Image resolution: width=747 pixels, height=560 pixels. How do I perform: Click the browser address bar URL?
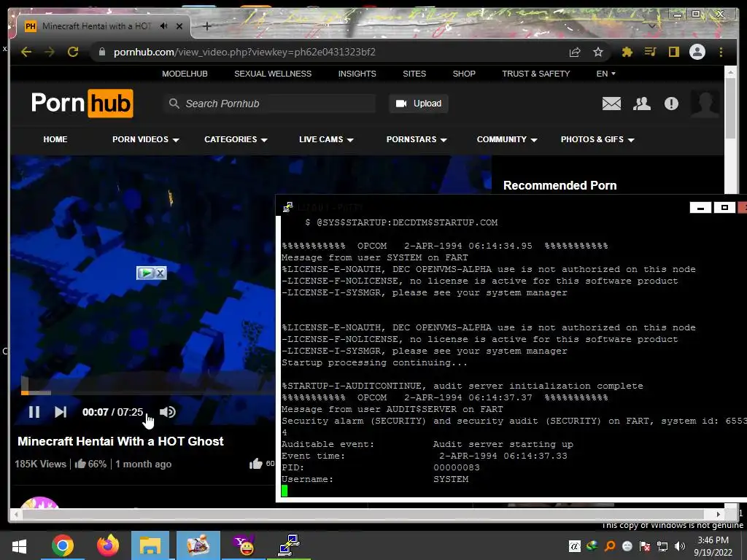tap(244, 52)
